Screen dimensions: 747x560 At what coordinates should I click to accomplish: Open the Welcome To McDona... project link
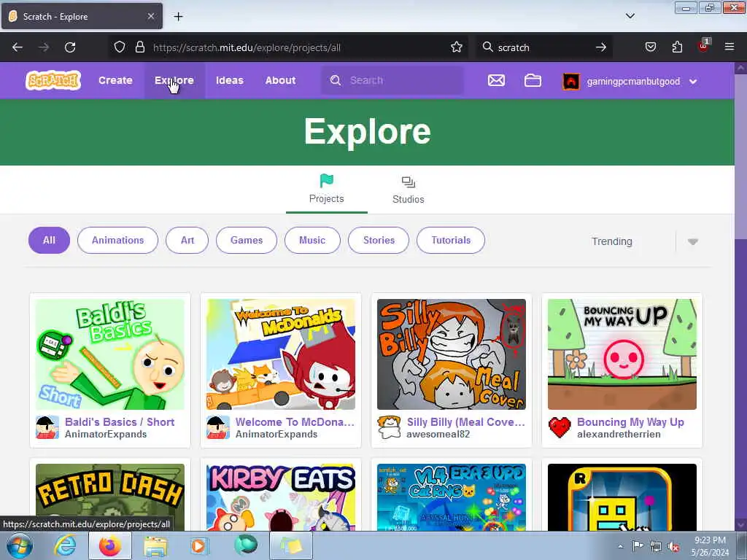(x=295, y=422)
